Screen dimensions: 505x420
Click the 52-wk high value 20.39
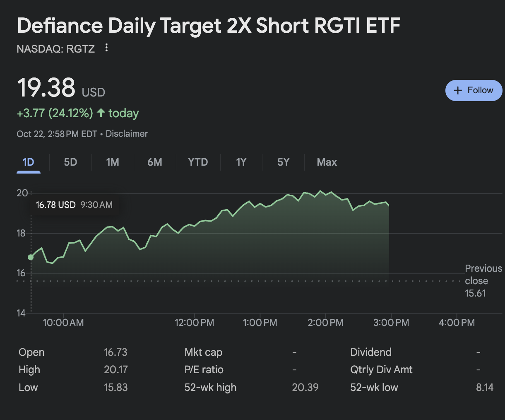point(305,387)
